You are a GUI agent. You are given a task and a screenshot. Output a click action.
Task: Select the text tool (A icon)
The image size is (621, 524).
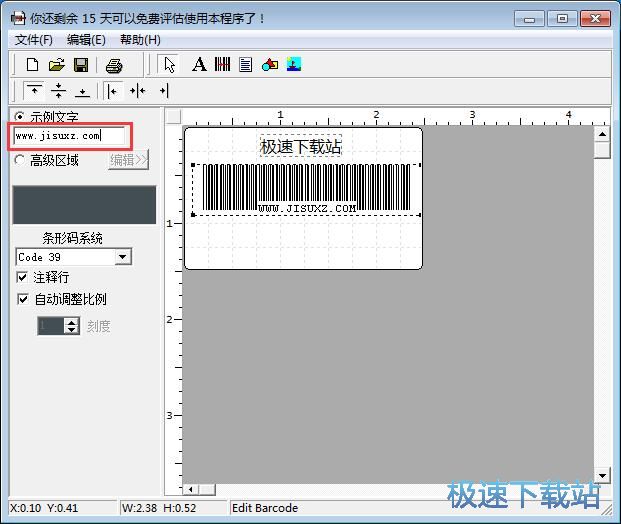[199, 65]
